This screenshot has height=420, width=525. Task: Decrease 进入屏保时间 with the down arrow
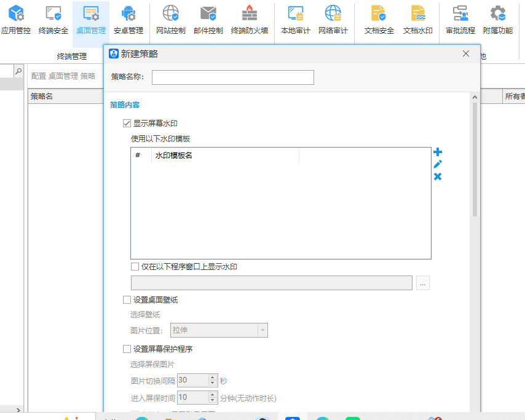[x=212, y=400]
